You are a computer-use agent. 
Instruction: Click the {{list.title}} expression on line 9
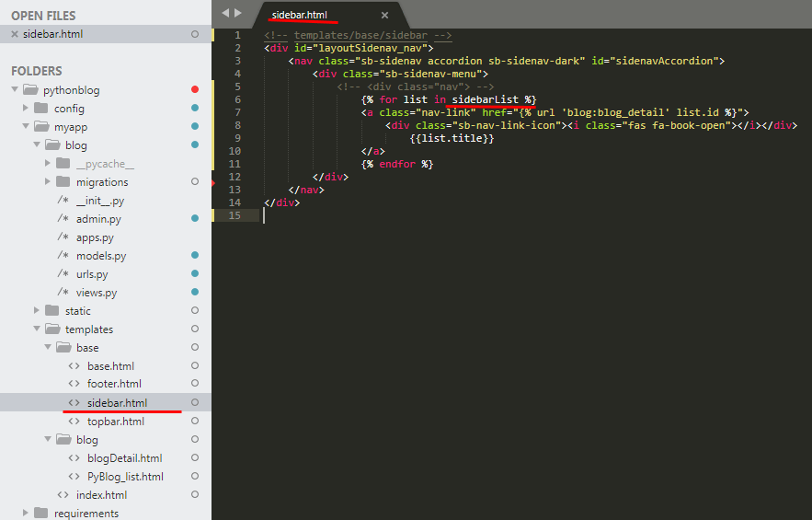tap(452, 138)
